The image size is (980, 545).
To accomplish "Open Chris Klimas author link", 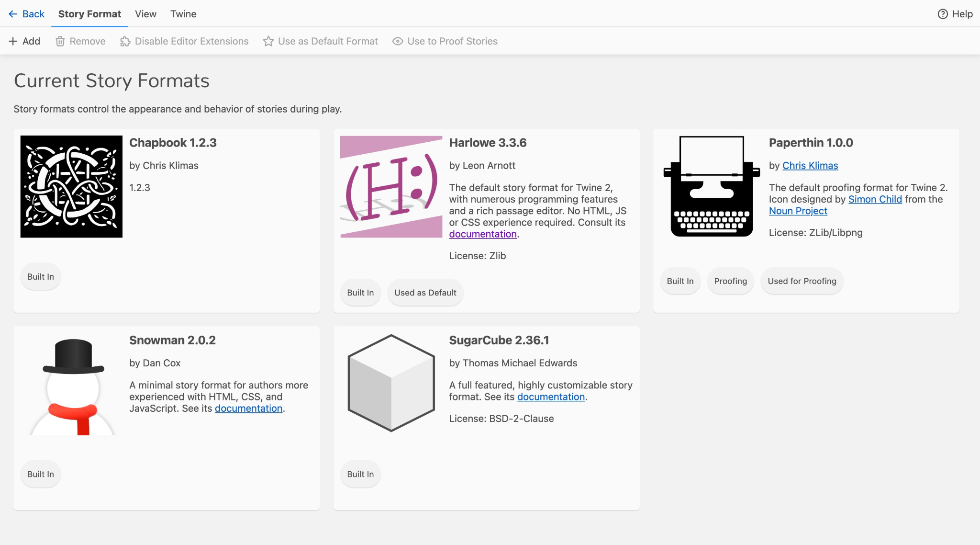I will pos(810,166).
